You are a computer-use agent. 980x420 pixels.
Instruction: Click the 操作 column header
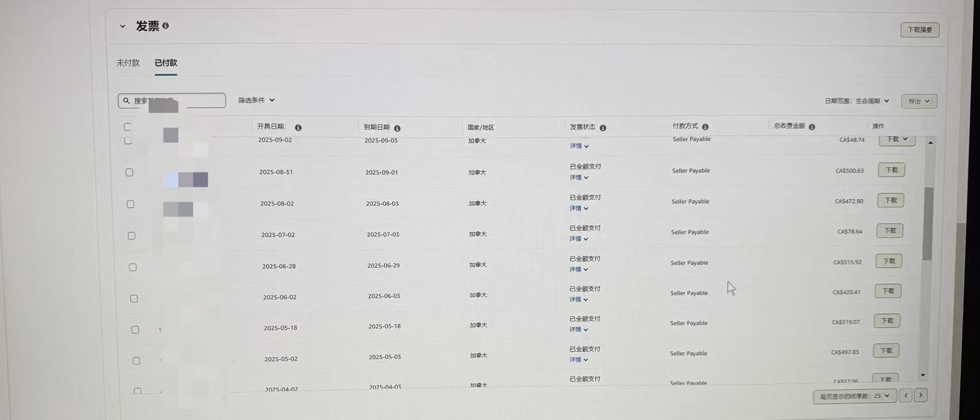tap(878, 126)
